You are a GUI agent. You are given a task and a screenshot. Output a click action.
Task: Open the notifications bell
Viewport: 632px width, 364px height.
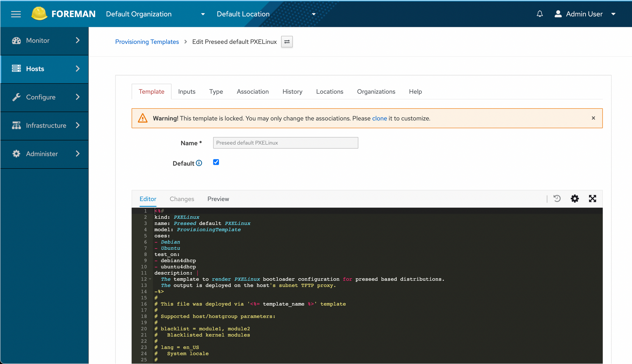point(540,14)
